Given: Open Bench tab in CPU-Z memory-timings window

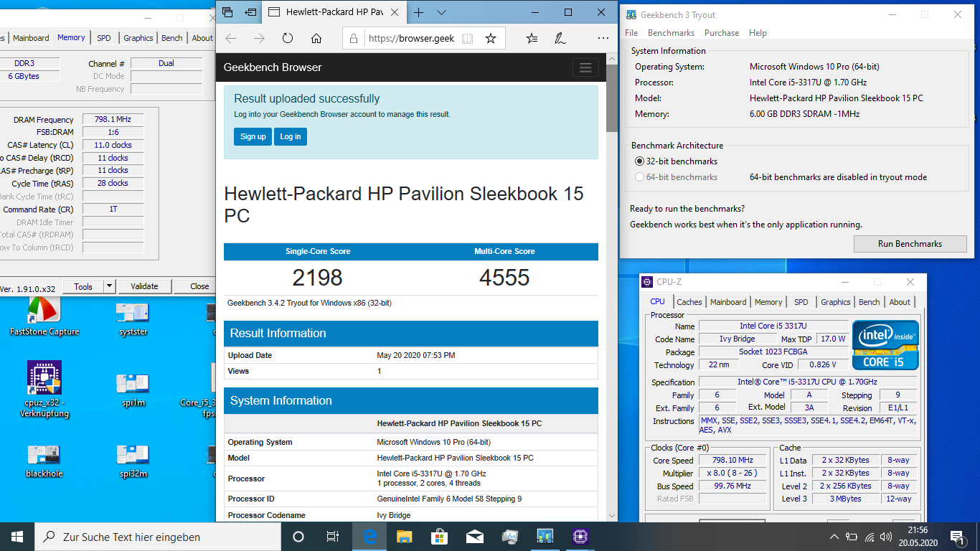Looking at the screenshot, I should coord(172,38).
